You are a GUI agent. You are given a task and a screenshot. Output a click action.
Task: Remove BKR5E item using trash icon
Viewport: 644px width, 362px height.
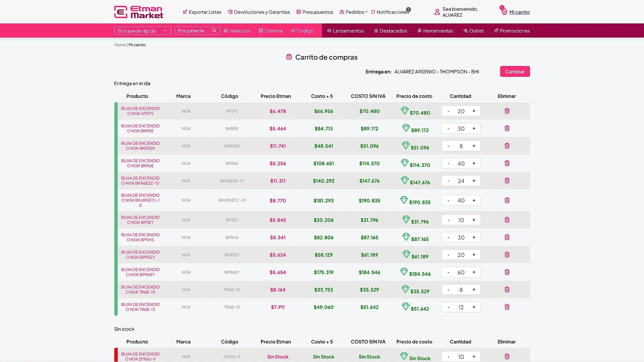click(507, 128)
